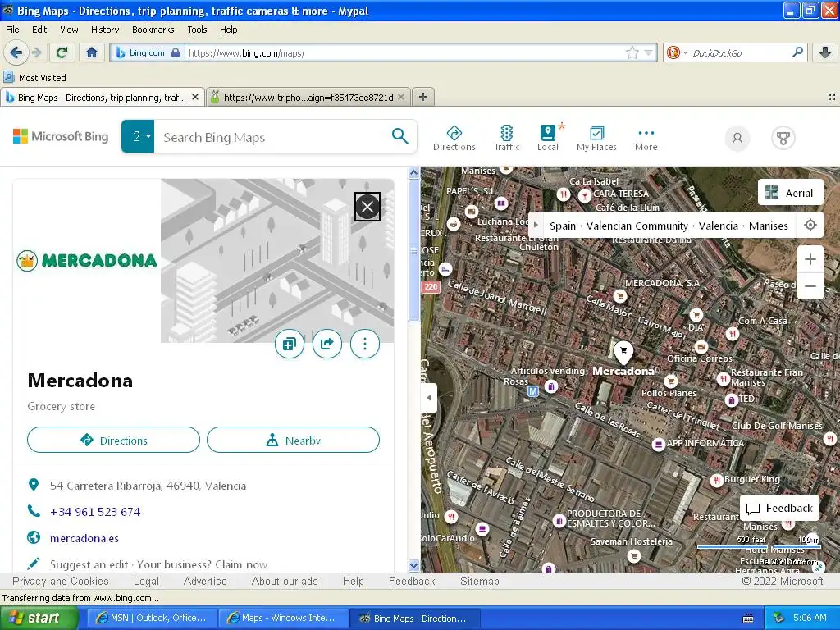The width and height of the screenshot is (840, 630).
Task: Open the map Feedback button
Action: 779,508
